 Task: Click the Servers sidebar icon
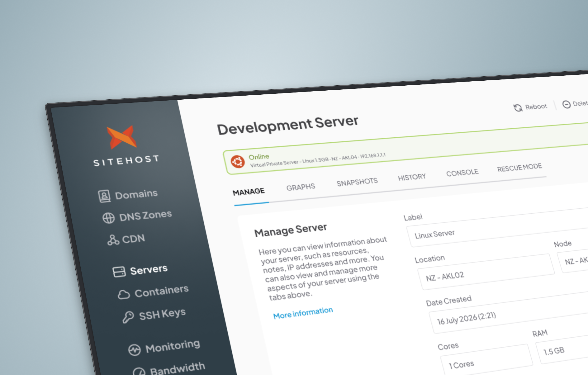tap(119, 272)
